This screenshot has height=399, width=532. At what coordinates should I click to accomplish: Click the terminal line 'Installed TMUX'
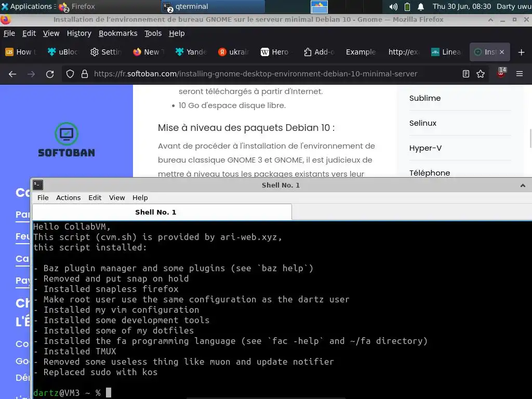79,352
